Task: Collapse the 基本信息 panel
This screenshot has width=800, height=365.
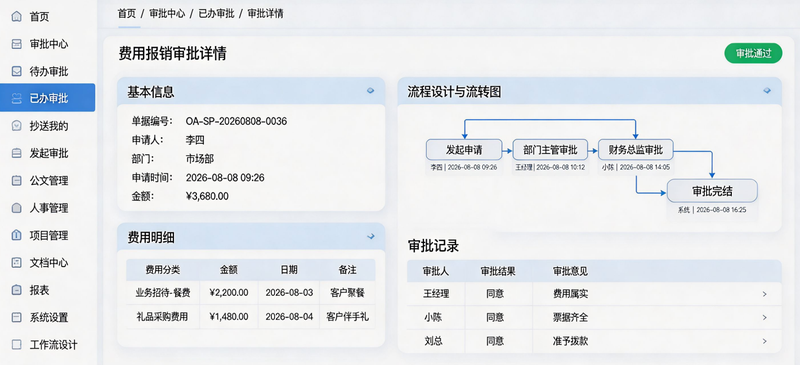Action: click(370, 90)
